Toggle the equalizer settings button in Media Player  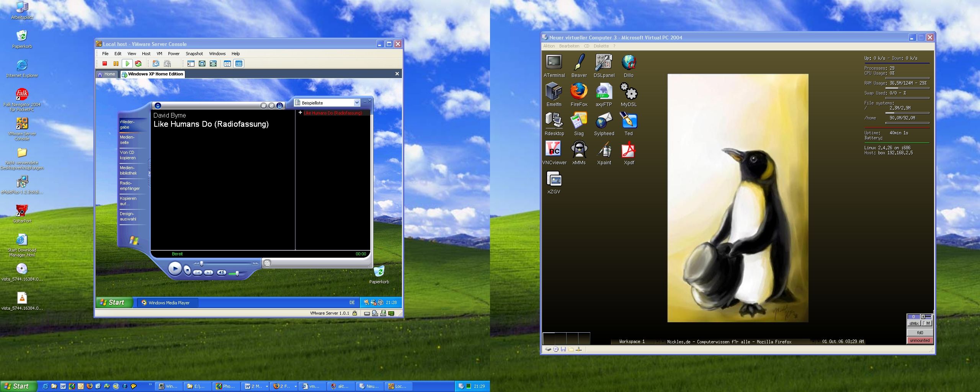pos(271,106)
